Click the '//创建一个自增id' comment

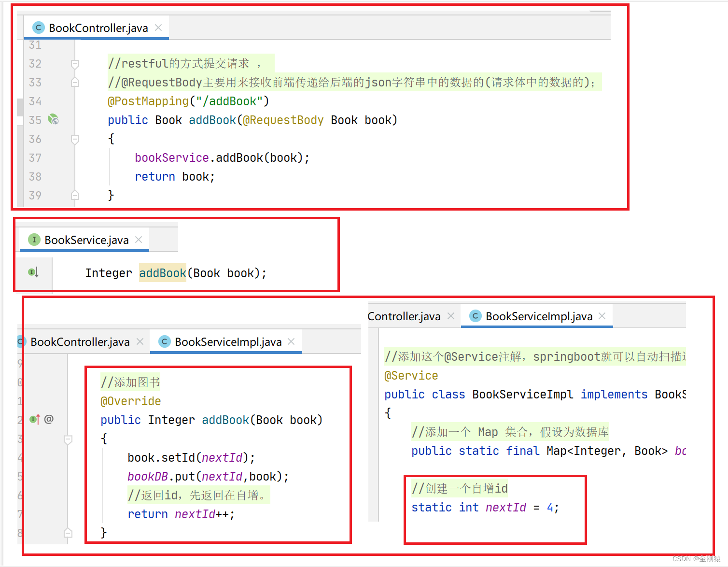point(460,488)
